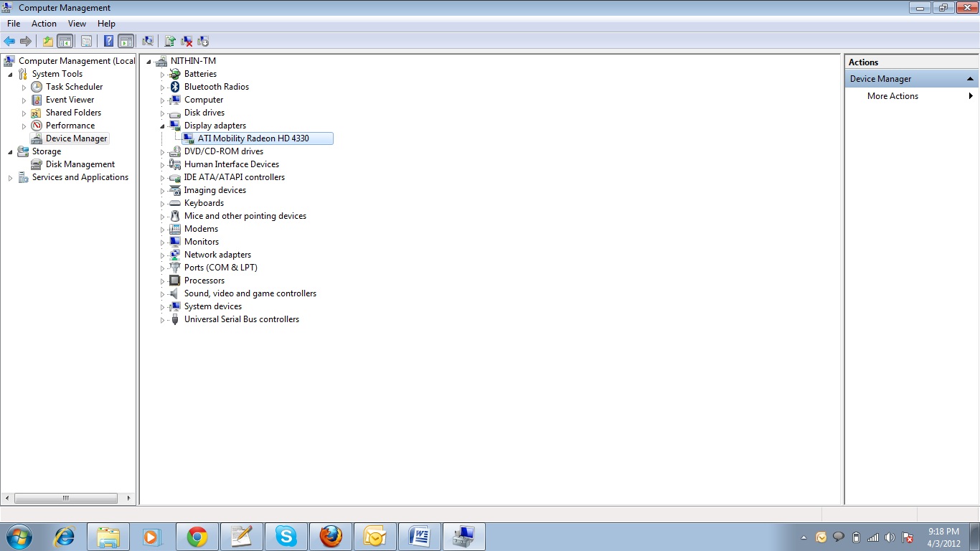Click Scan for hardware changes icon

tap(148, 41)
